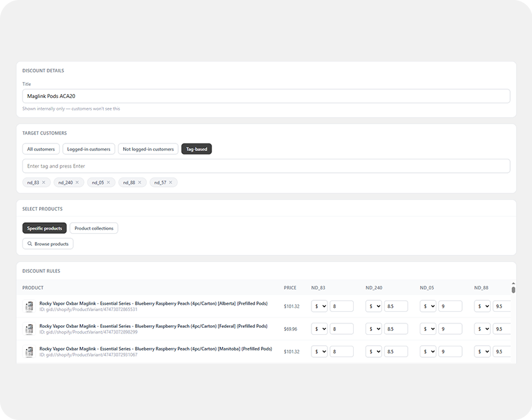The width and height of the screenshot is (532, 420).
Task: Click the Manitoba Prefilled Pods product name
Action: (x=156, y=349)
